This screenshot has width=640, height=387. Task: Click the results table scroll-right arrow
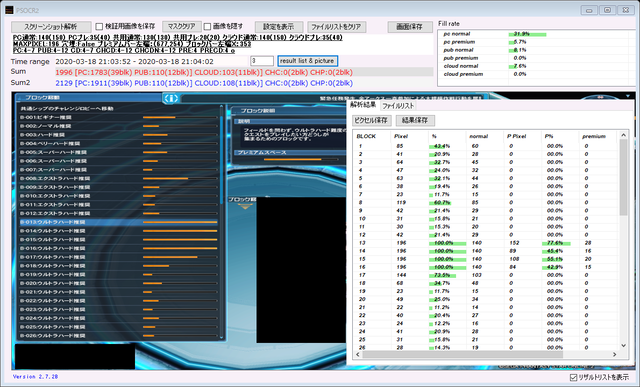tap(614, 354)
